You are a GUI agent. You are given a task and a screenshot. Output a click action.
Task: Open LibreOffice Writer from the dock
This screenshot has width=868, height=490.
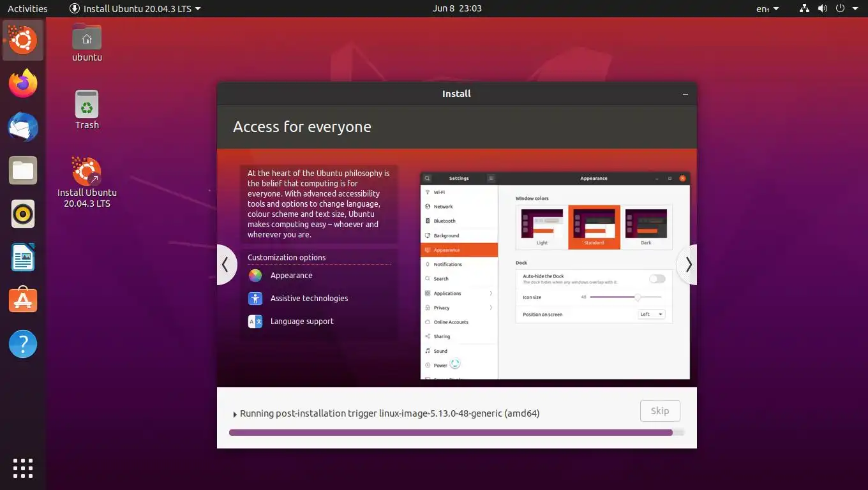click(23, 257)
